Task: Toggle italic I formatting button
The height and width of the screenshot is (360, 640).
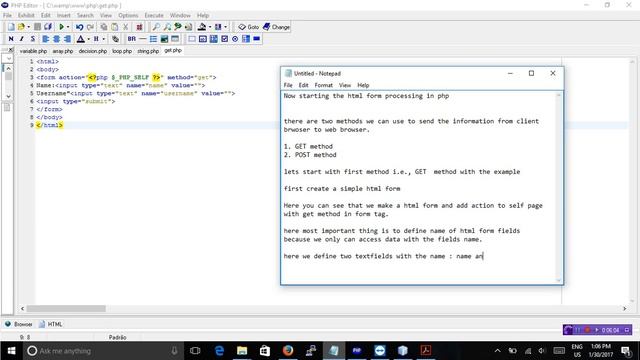Action: coord(22,39)
